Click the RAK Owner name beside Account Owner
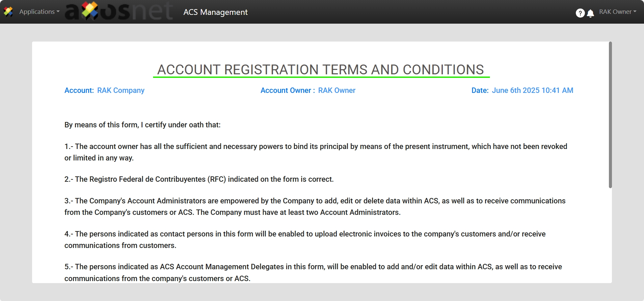644x301 pixels. click(337, 91)
